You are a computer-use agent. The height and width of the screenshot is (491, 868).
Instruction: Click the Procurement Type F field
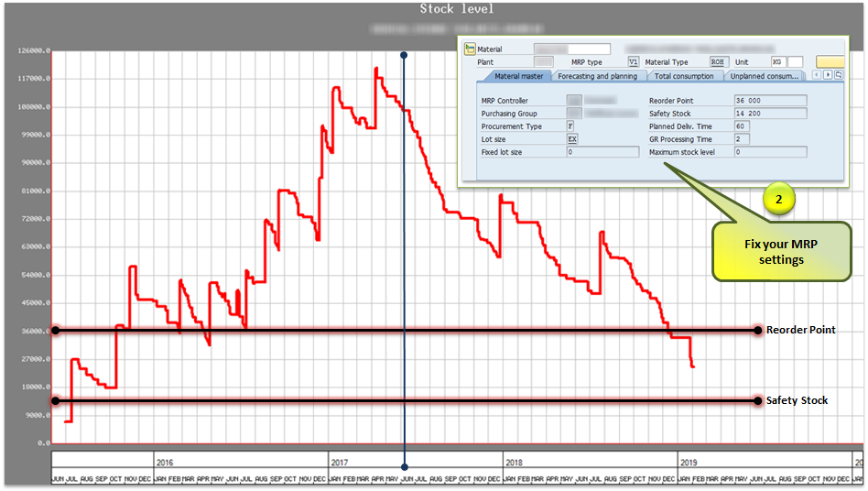[x=570, y=126]
